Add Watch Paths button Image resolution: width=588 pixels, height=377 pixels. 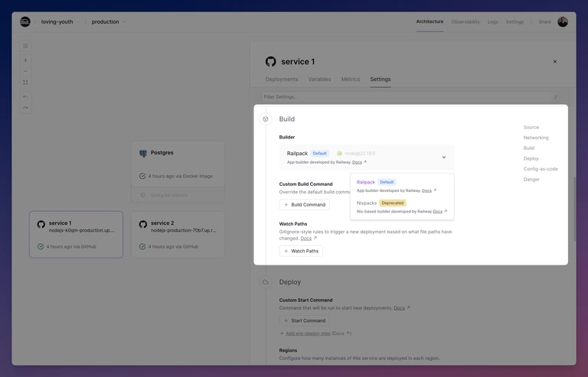tap(301, 252)
